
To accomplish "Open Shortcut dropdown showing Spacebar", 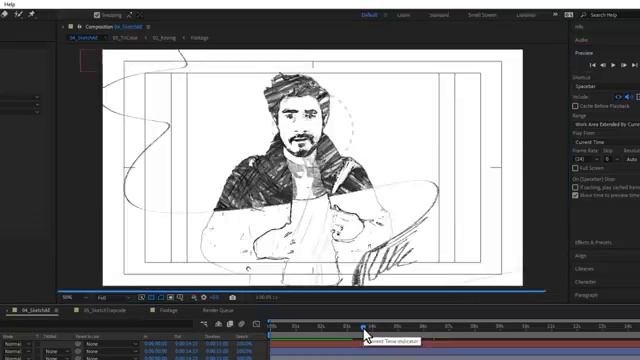I will (x=606, y=87).
